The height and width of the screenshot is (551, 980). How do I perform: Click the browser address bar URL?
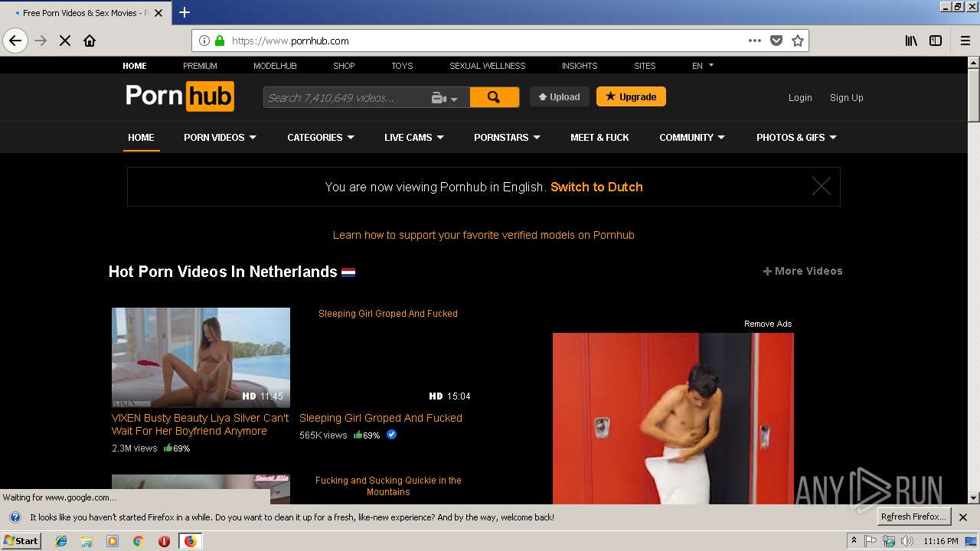[x=290, y=41]
